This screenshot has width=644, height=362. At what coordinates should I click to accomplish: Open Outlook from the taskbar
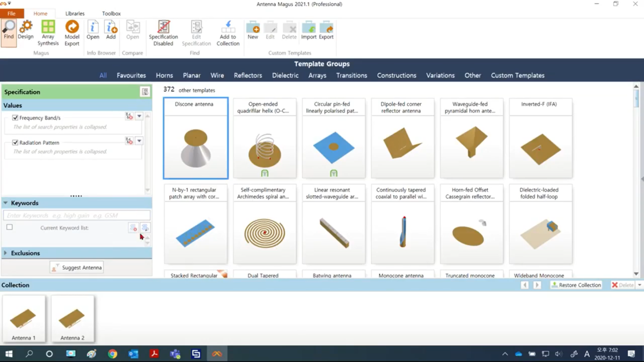[133, 354]
